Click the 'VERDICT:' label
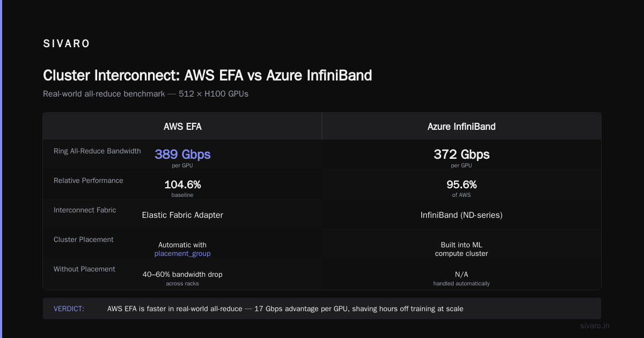The height and width of the screenshot is (338, 644). 69,309
